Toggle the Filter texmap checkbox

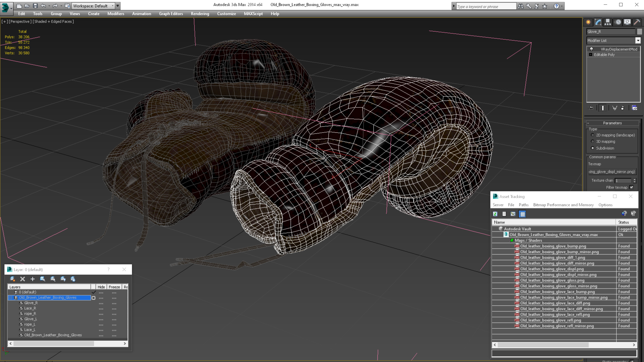tap(631, 187)
